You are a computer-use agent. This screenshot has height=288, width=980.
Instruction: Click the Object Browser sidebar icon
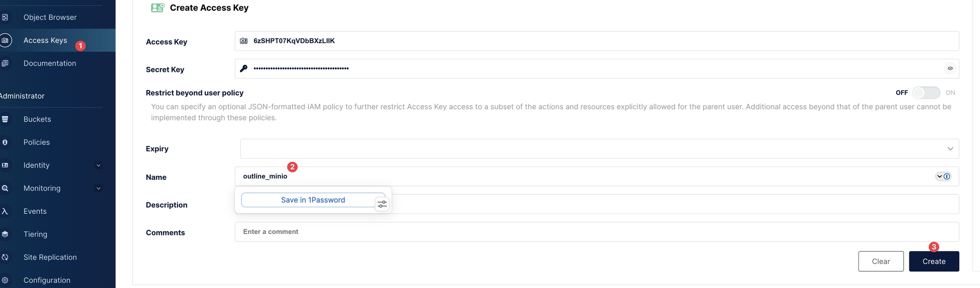(5, 17)
